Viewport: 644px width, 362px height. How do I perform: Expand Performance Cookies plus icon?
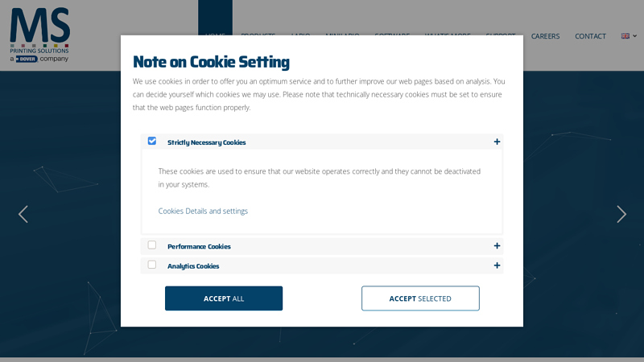[x=497, y=246]
